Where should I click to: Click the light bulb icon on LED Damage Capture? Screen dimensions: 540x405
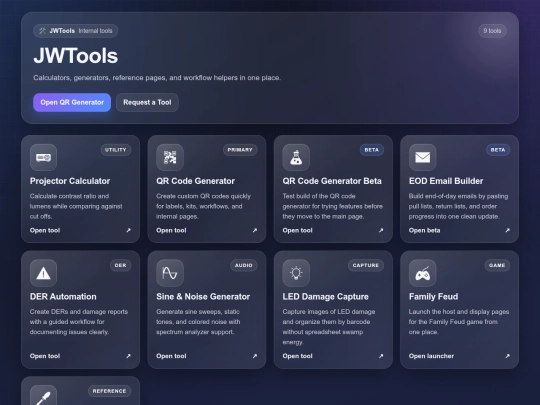pyautogui.click(x=296, y=273)
